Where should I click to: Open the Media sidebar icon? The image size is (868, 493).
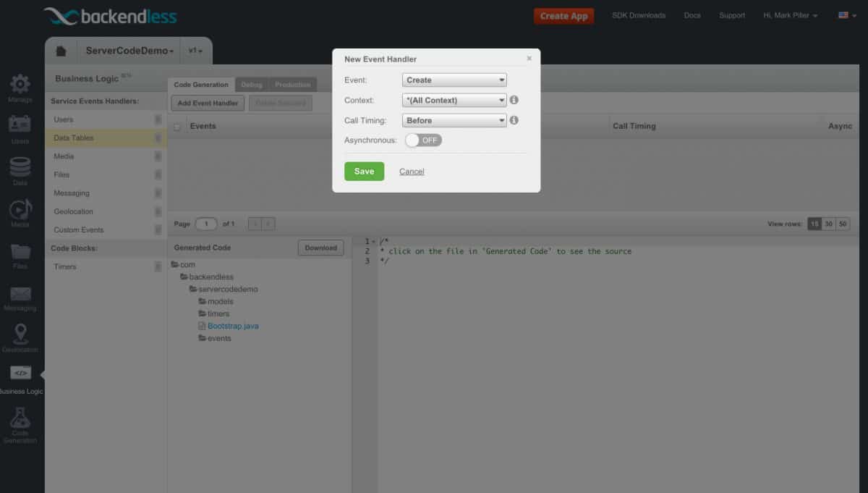pos(20,208)
